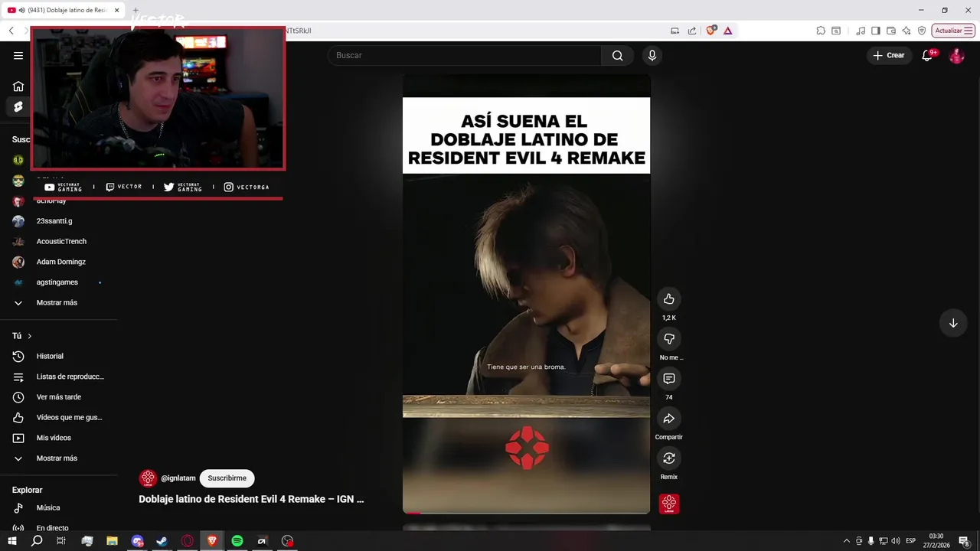This screenshot has height=551, width=980.
Task: Open the Windows notification center
Action: click(x=964, y=541)
